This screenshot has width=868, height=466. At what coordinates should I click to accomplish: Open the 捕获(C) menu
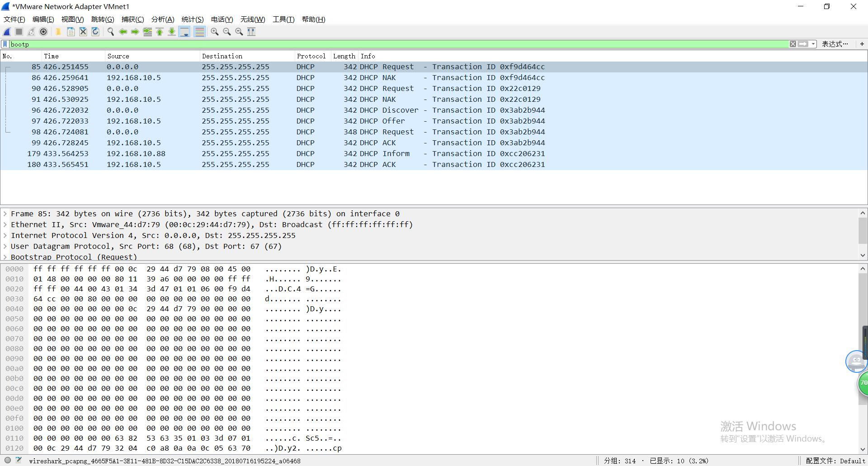tap(133, 19)
